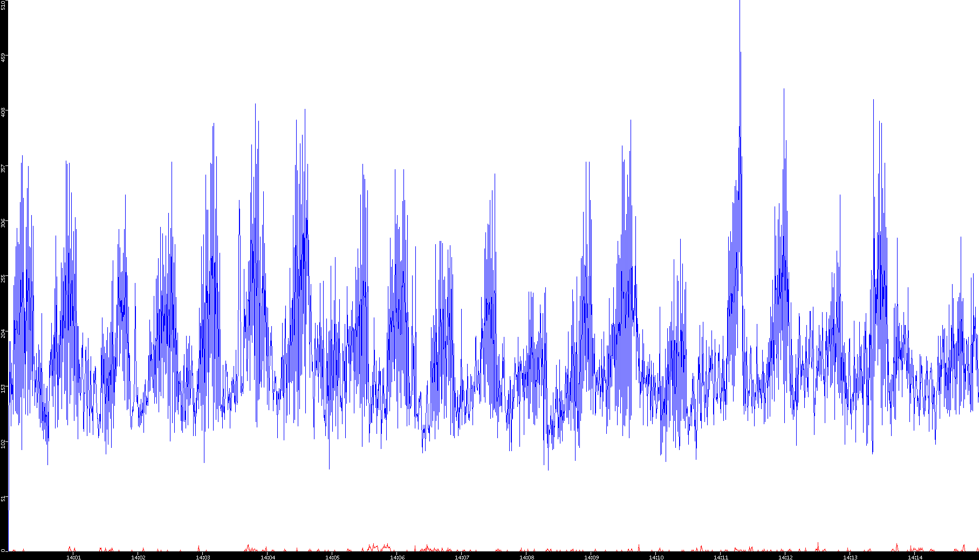This screenshot has width=979, height=560.
Task: Click the 510 value on vertical axis
Action: [x=3, y=5]
